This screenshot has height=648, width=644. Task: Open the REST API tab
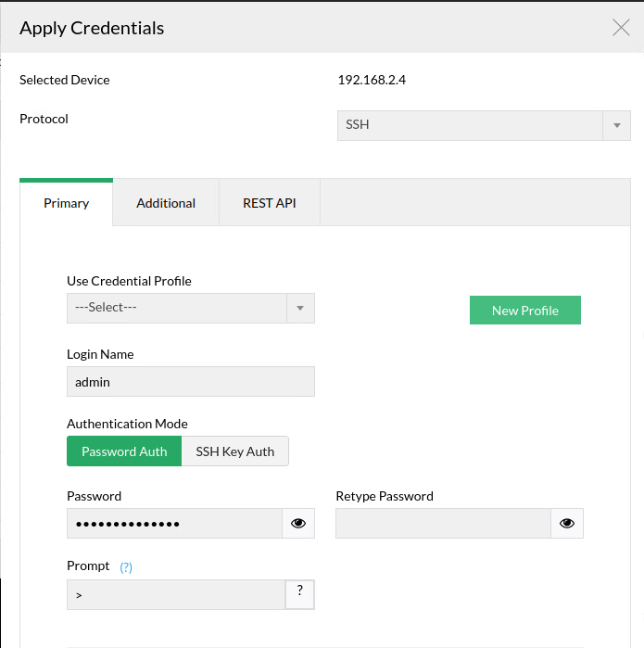tap(270, 203)
